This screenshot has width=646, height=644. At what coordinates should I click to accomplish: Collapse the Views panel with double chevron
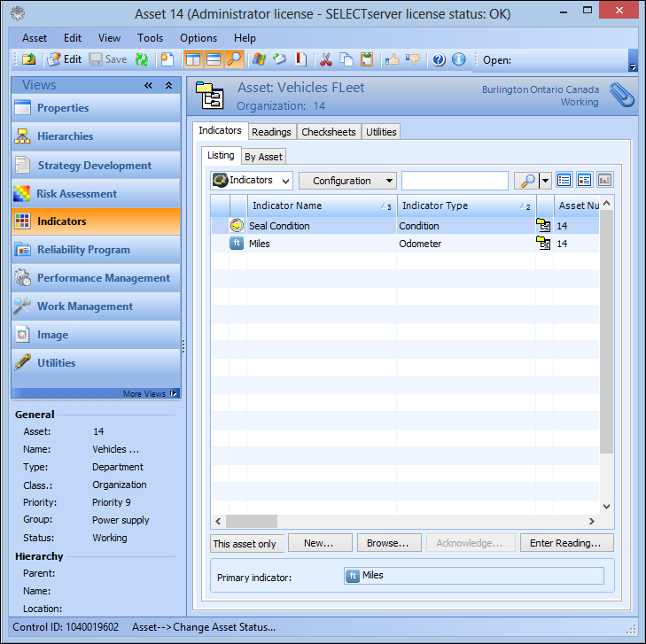pos(149,86)
